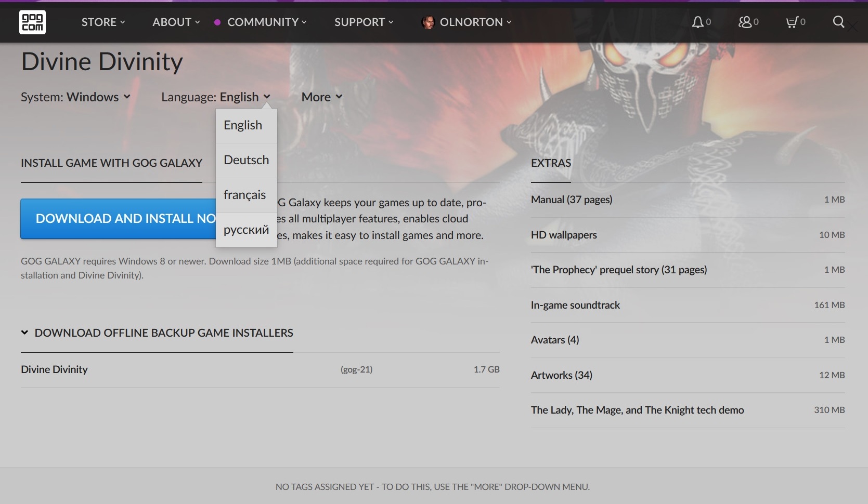The image size is (868, 504).
Task: Click the 12 MB artworks size
Action: point(832,375)
